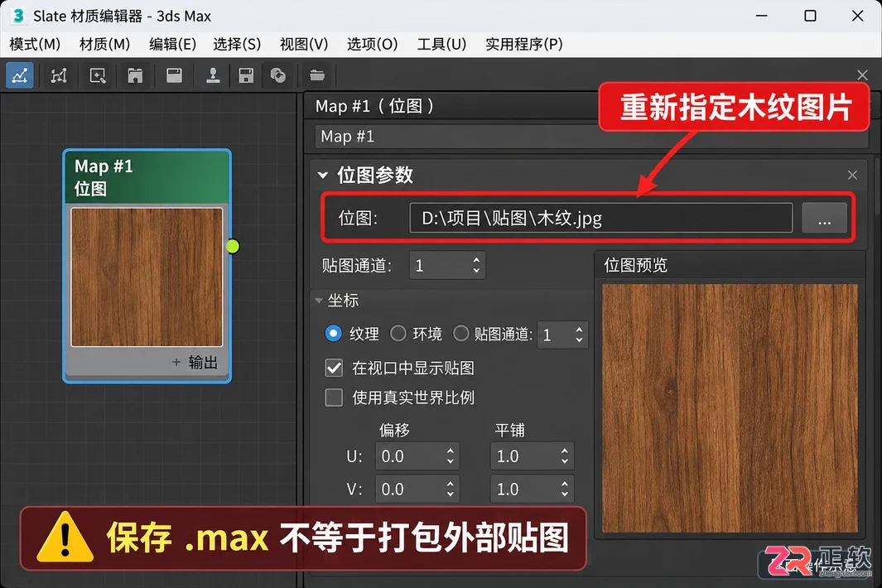882x588 pixels.
Task: Click the green output socket of Map #1
Action: click(x=233, y=247)
